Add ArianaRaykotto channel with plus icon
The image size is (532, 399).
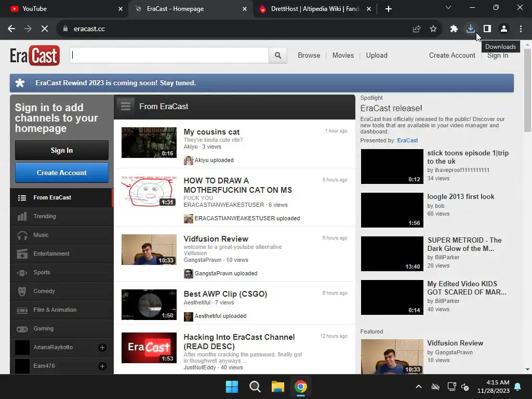[x=102, y=348]
